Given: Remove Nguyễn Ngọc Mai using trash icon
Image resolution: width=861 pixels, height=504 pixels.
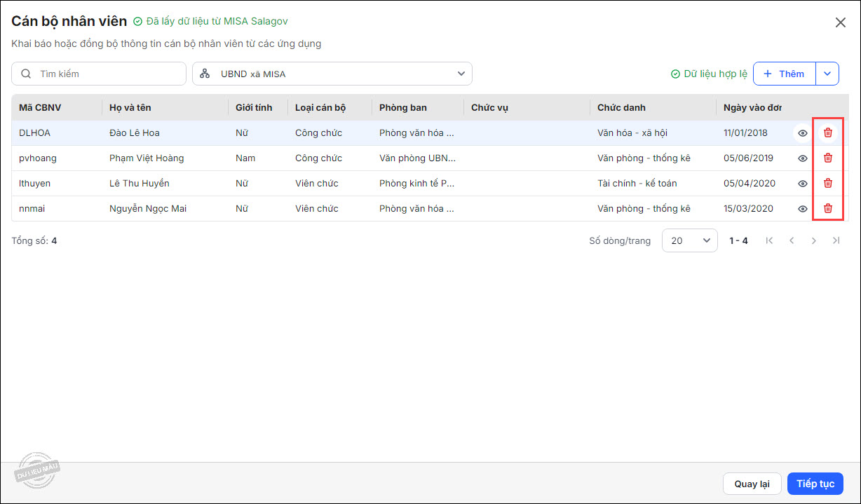Looking at the screenshot, I should 828,208.
